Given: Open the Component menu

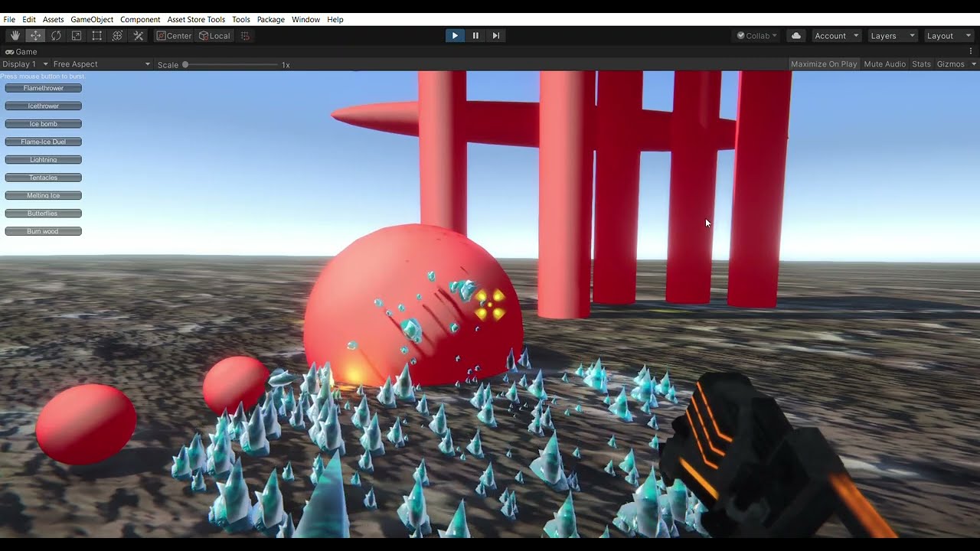Looking at the screenshot, I should 140,19.
